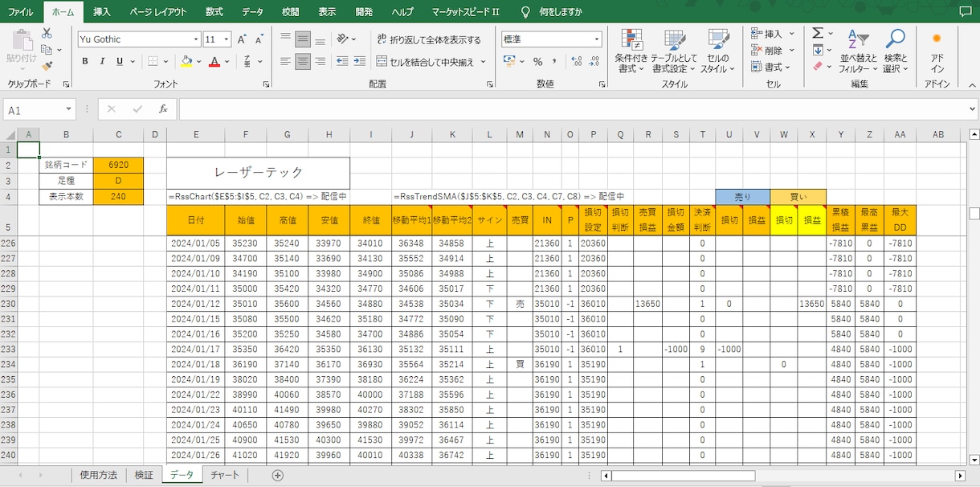Viewport: 980px width, 487px height.
Task: Click the select-all corner of the grid
Action: 9,134
